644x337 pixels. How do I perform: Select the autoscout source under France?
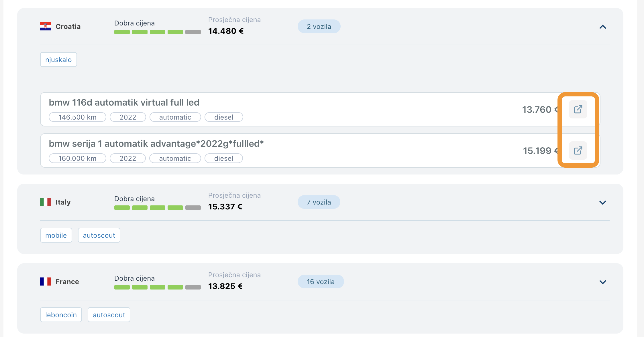click(x=109, y=315)
